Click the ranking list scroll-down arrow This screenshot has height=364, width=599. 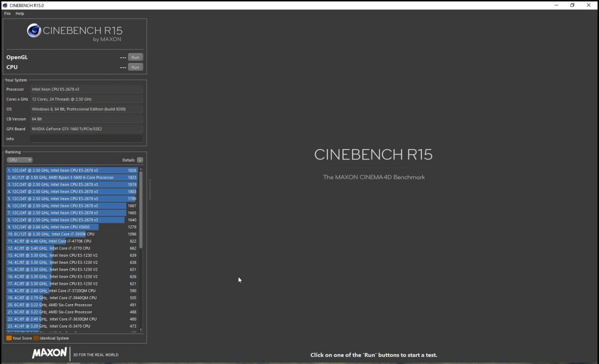click(x=141, y=330)
